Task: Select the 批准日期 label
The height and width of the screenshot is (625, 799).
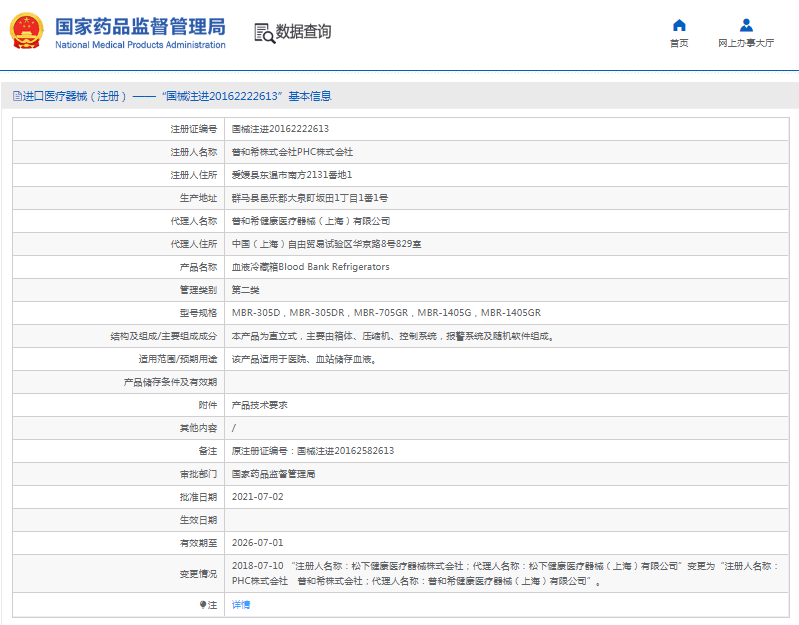Action: [x=198, y=497]
